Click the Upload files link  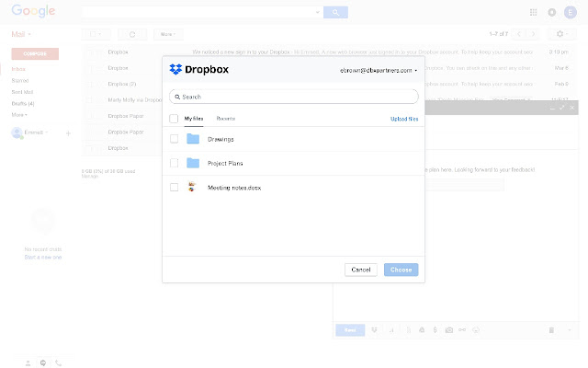pos(404,119)
